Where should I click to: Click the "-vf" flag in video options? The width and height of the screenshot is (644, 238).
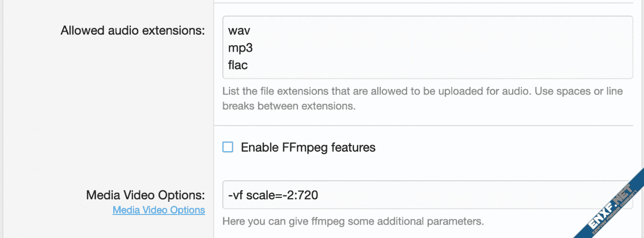click(235, 195)
